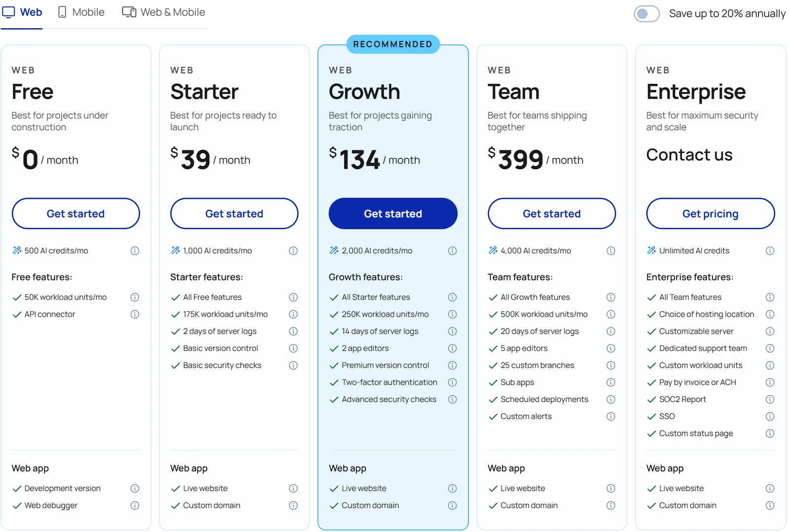This screenshot has height=532, width=789.
Task: Show info for 14 days of server logs
Action: coord(452,331)
